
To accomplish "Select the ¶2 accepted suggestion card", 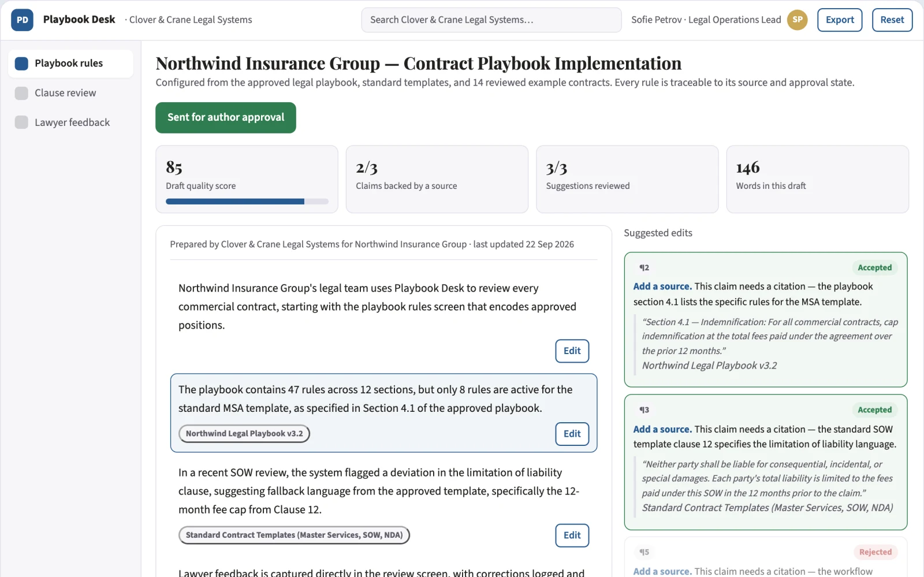I will tap(766, 319).
